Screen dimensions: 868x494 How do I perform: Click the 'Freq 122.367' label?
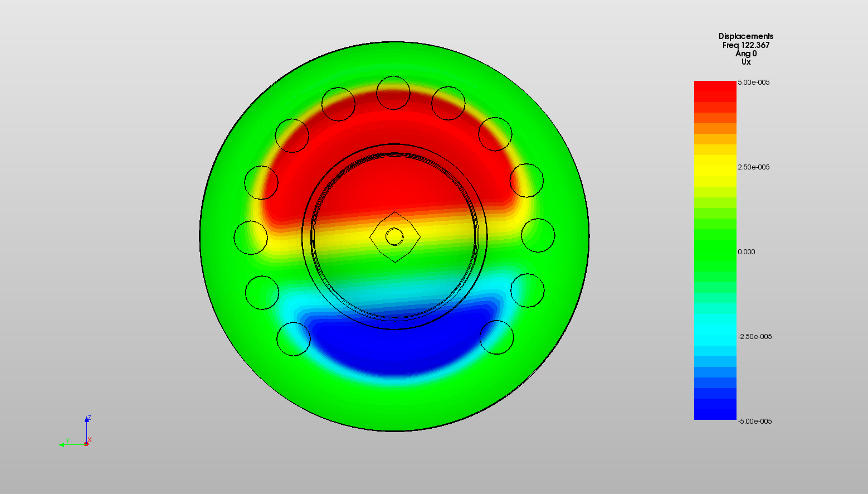coord(745,45)
